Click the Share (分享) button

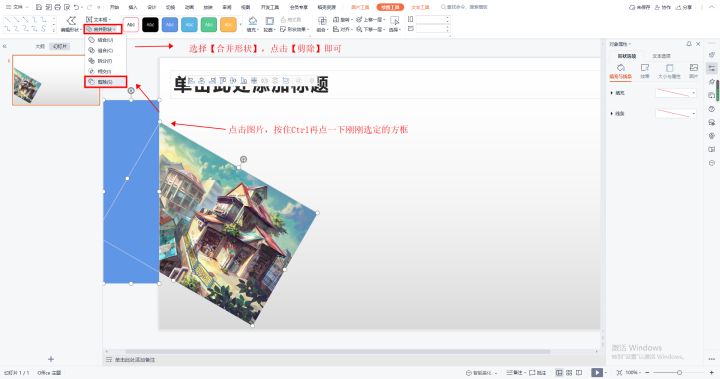click(x=684, y=7)
